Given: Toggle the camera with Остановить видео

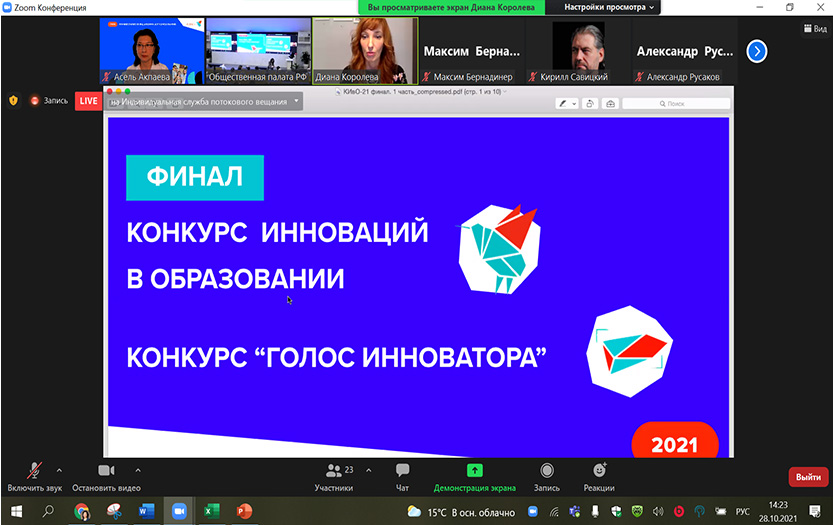Looking at the screenshot, I should pos(106,471).
